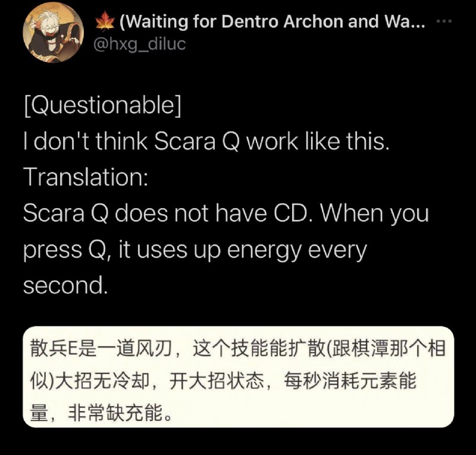Click the hxg_diluc profile avatar picture
476x455 pixels.
[54, 32]
